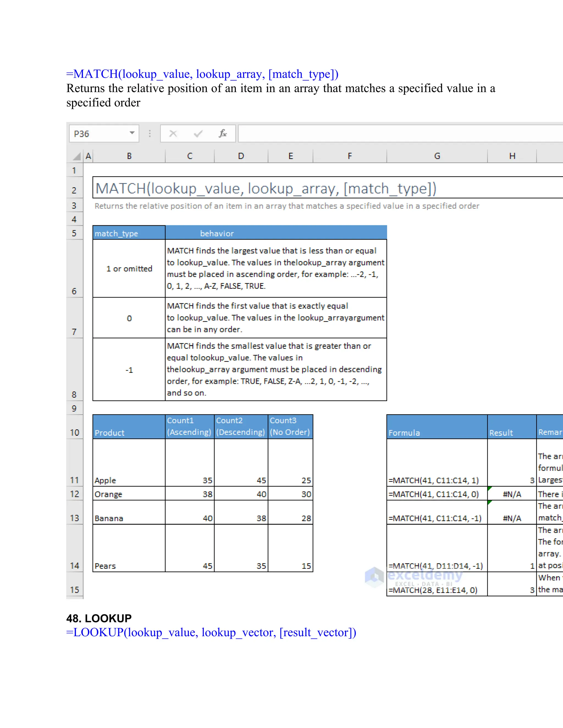Click Banana's Count3 value 28

(291, 512)
